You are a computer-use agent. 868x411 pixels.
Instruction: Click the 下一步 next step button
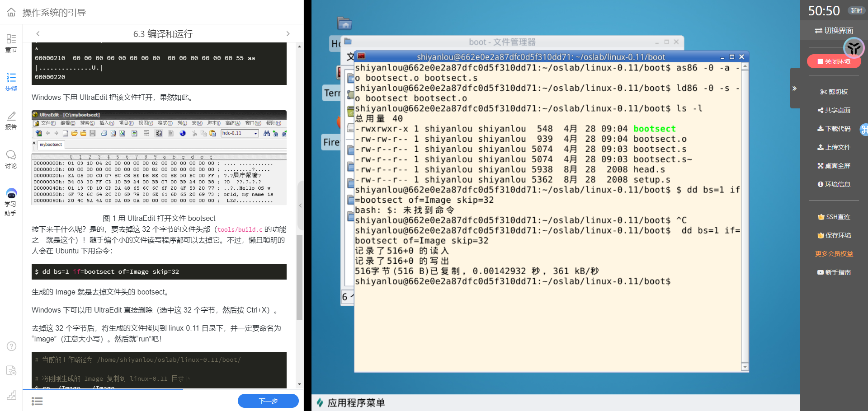click(268, 401)
